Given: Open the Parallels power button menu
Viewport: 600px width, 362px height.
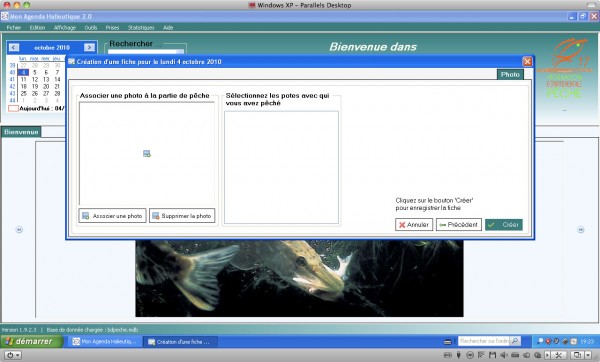Looking at the screenshot, I should pyautogui.click(x=13, y=355).
